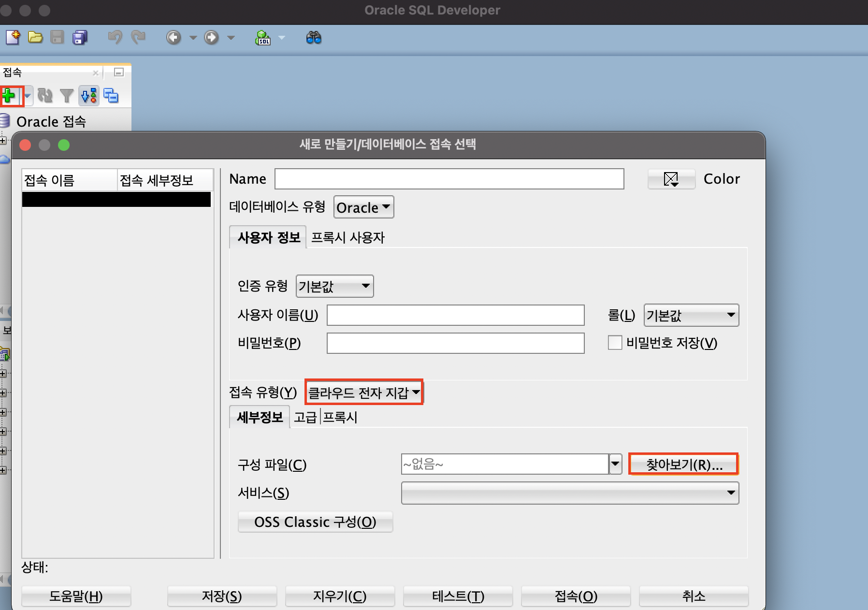Image resolution: width=868 pixels, height=610 pixels.
Task: Enable the 비밀번호 저장 checkbox
Action: point(615,343)
